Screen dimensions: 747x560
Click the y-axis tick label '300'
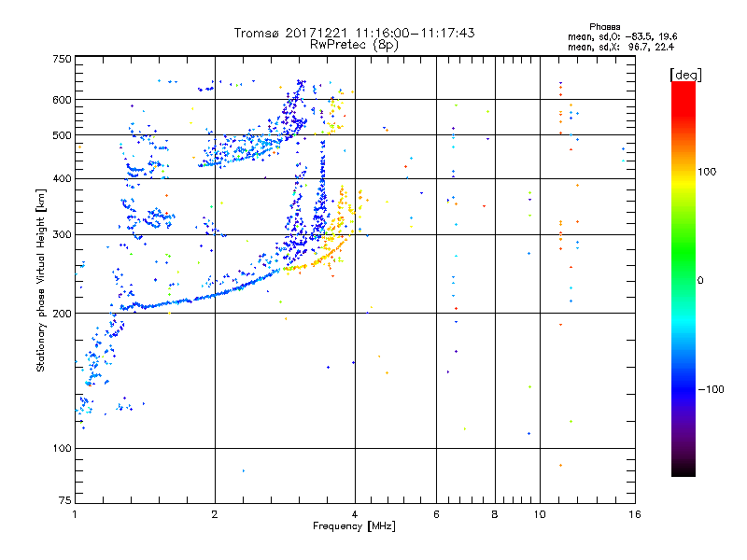coord(62,235)
